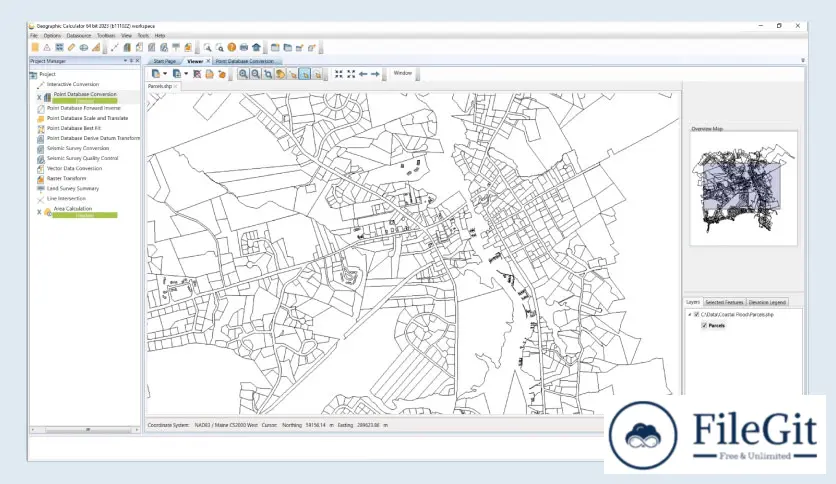This screenshot has height=484, width=836.
Task: Open the Window toolbar button
Action: [403, 73]
